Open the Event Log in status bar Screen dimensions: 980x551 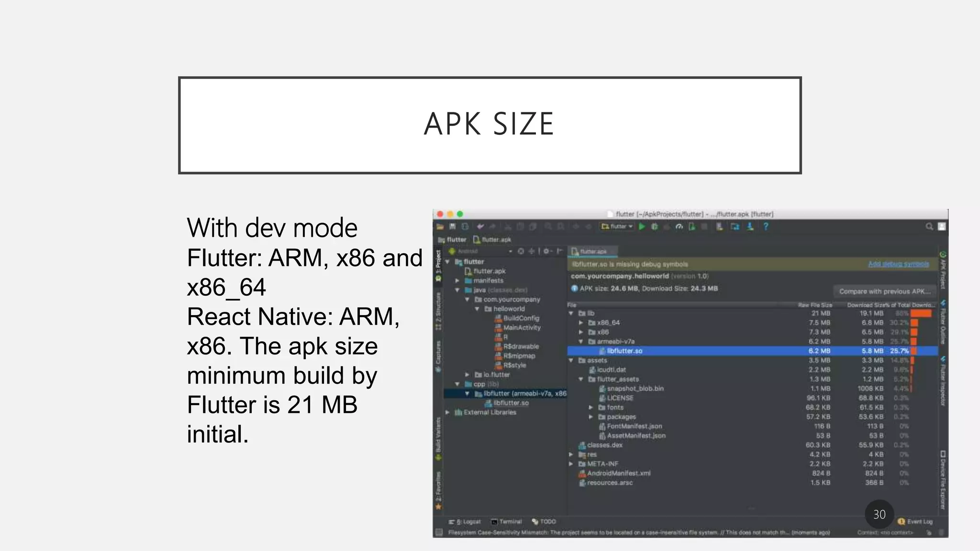click(915, 521)
